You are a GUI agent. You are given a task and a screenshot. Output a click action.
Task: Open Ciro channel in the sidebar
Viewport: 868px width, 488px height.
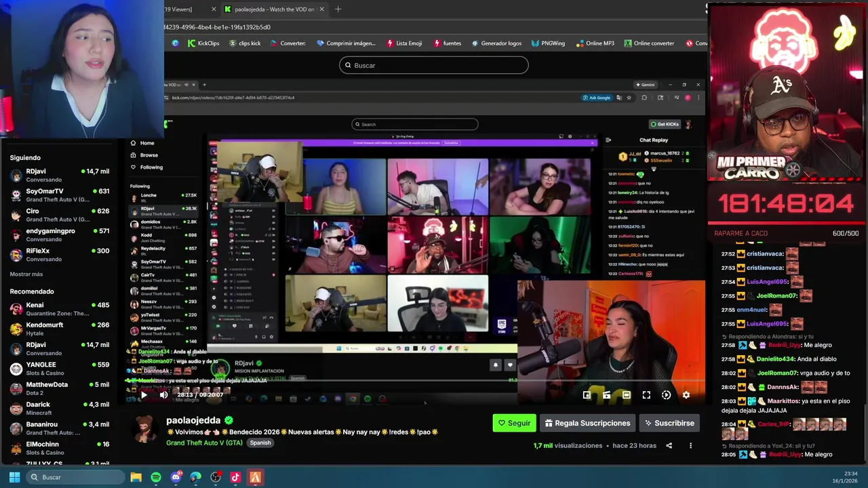60,215
